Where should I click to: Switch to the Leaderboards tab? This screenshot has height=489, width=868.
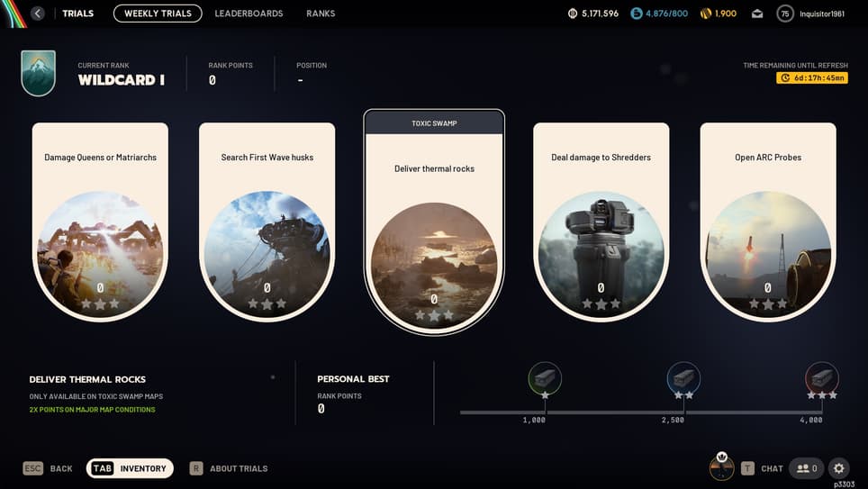pos(249,14)
